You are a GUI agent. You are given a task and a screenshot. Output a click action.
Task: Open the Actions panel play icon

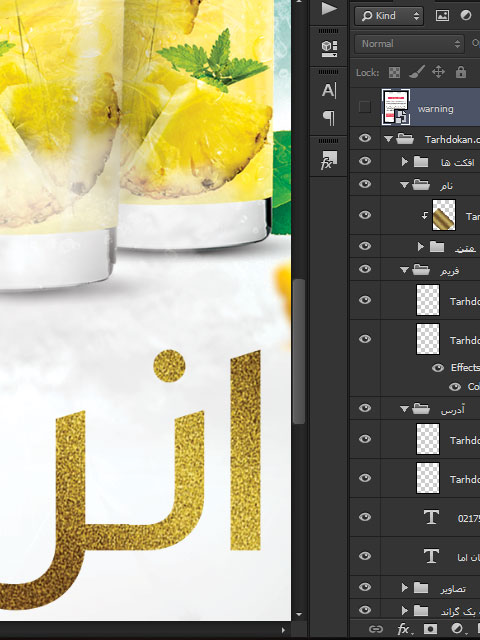coord(329,9)
